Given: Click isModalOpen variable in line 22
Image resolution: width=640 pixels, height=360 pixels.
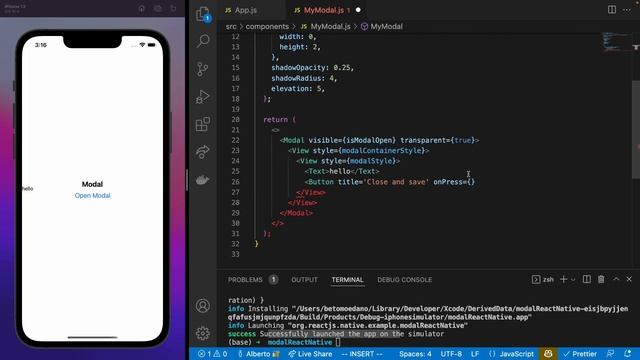Looking at the screenshot, I should click(x=369, y=140).
